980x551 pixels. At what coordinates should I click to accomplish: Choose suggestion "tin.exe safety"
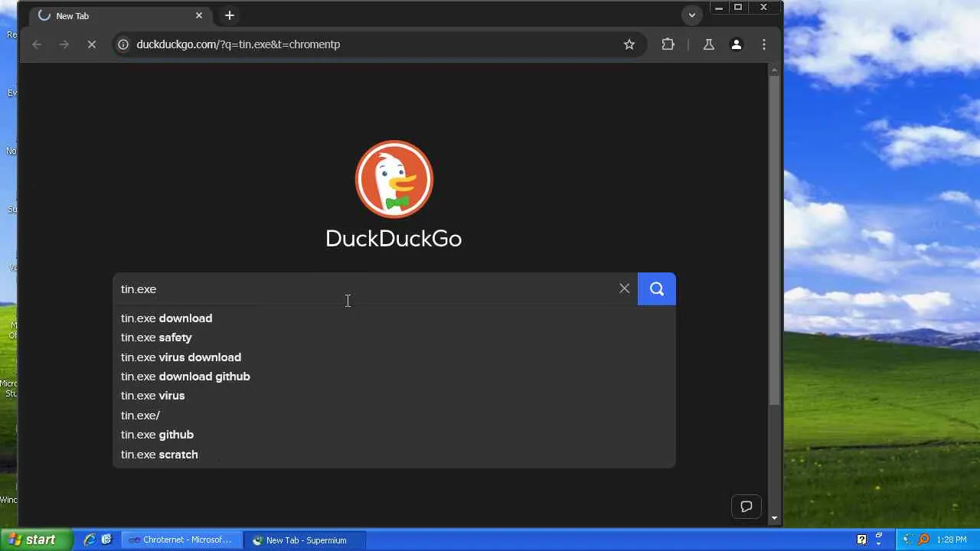(394, 337)
